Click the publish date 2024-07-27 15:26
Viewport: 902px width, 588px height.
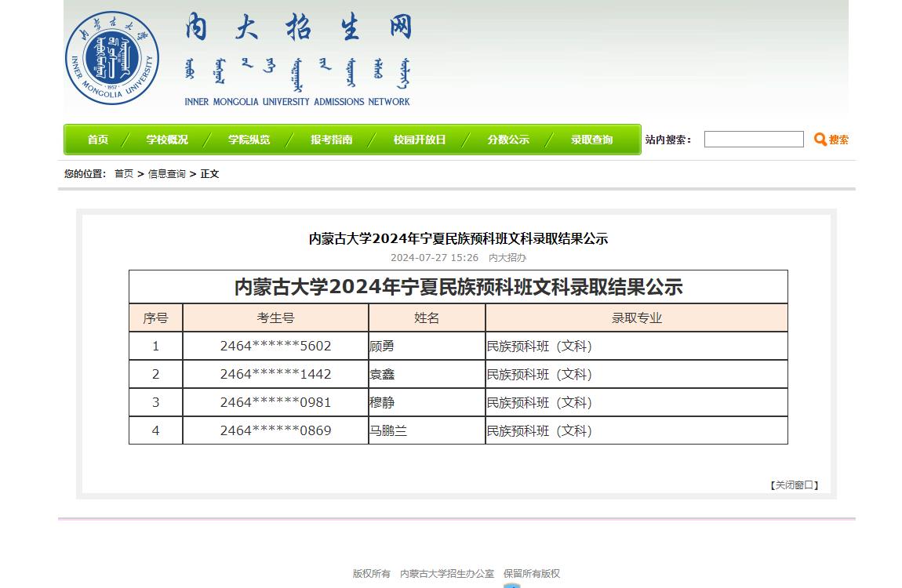pyautogui.click(x=435, y=257)
